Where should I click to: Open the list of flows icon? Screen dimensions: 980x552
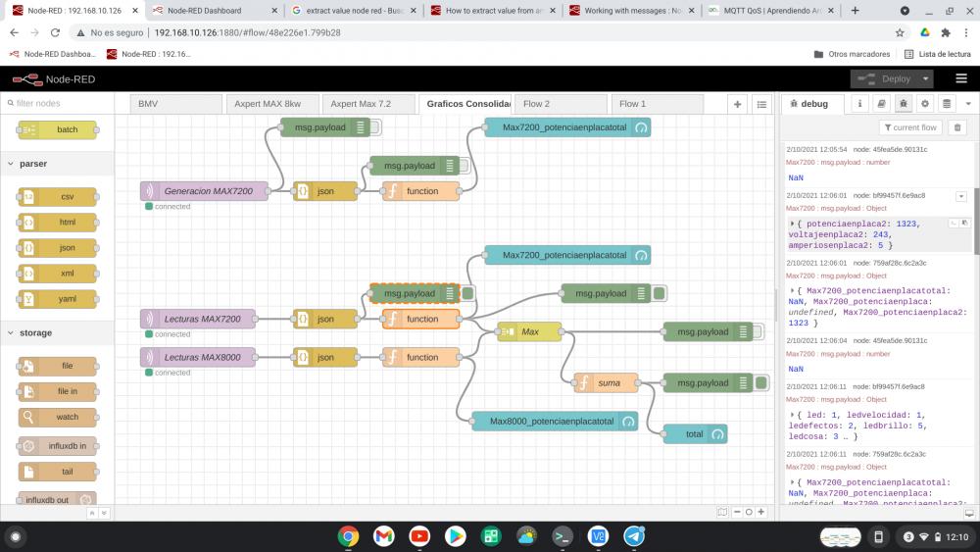pyautogui.click(x=761, y=104)
